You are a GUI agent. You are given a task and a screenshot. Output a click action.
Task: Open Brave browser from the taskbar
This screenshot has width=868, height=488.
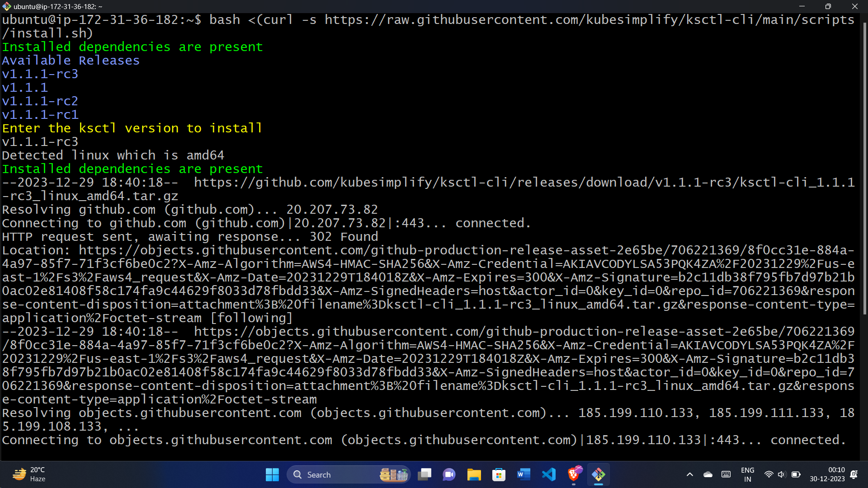574,474
